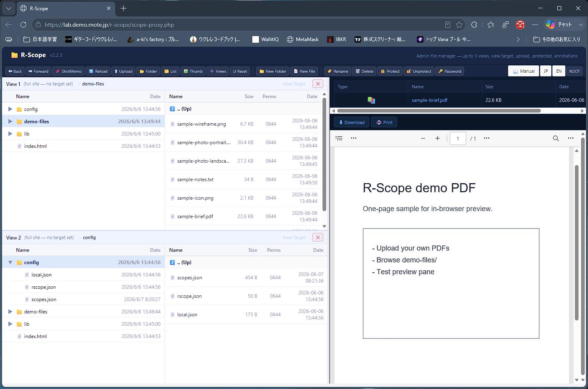This screenshot has width=588, height=389.
Task: Click the Back toolbar button
Action: coord(15,71)
